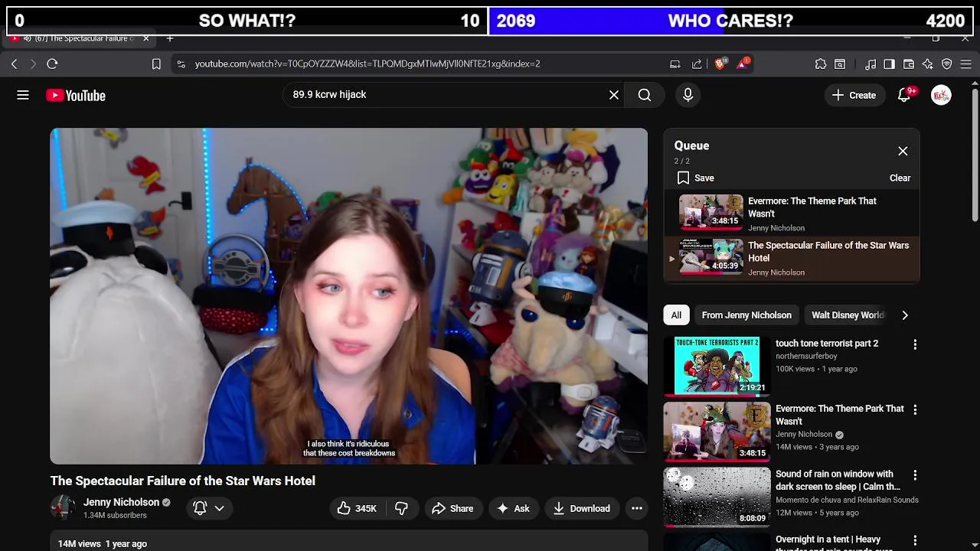Open options for Sound of rain video
This screenshot has height=551, width=980.
(x=915, y=475)
